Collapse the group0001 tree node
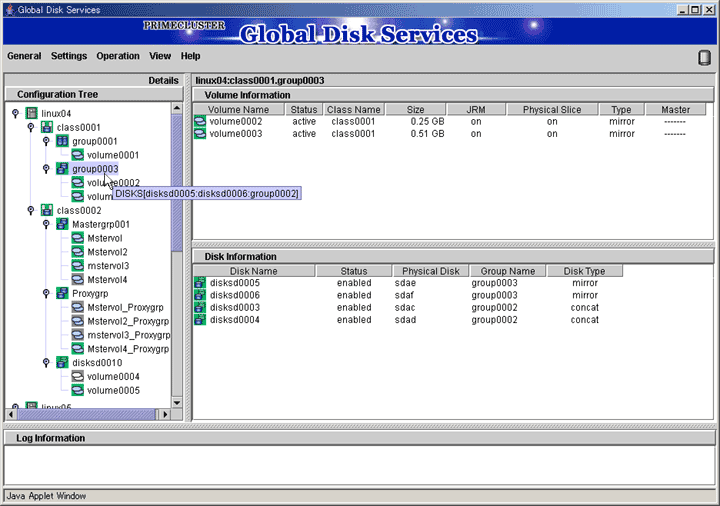 46,141
